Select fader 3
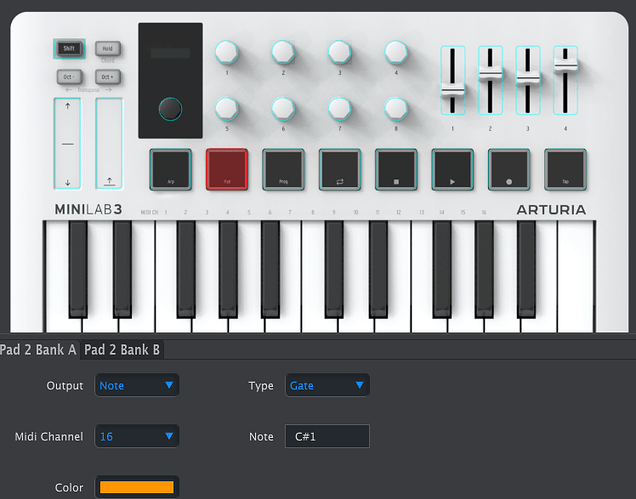 (528, 80)
